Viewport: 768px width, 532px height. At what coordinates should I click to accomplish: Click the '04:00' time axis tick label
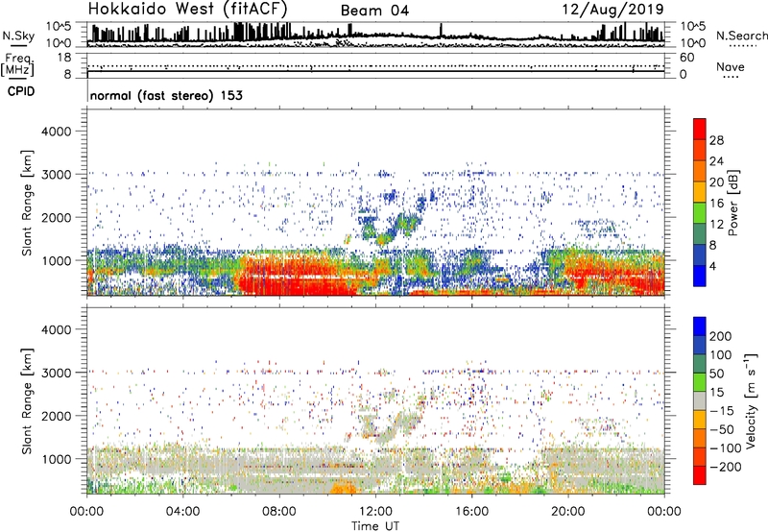[x=183, y=512]
